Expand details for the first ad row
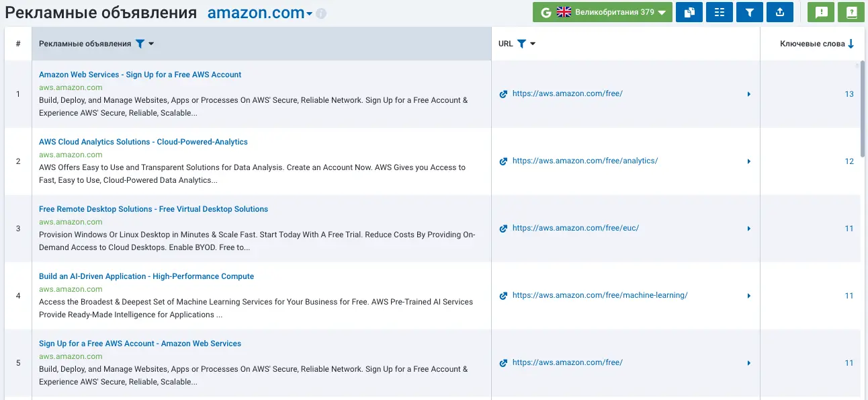 point(748,93)
